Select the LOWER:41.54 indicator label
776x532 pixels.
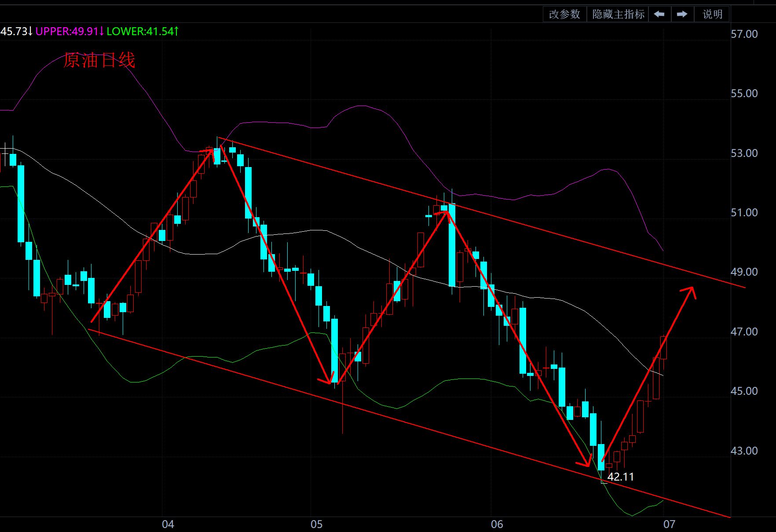(143, 32)
